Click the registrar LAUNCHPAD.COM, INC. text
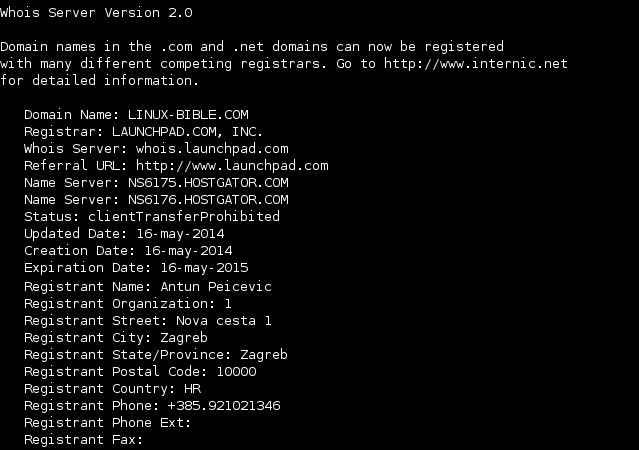Viewport: 639px width, 450px height. click(187, 132)
